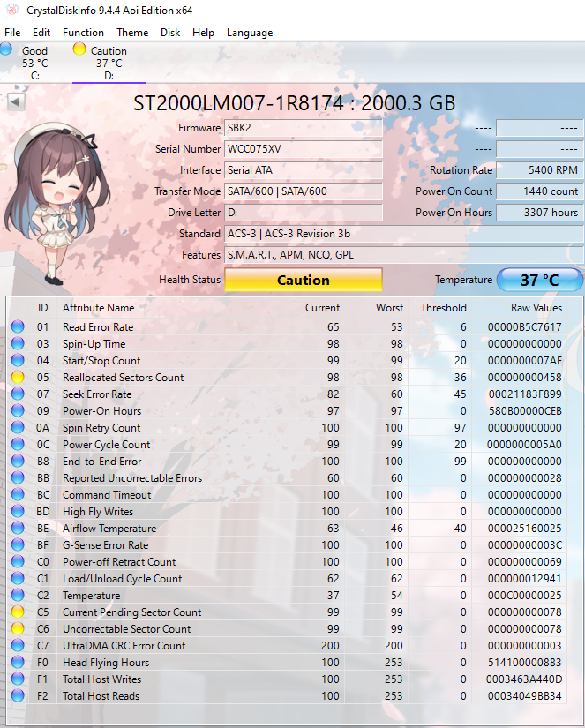Click the status orb for Power Cycle Count

click(x=18, y=444)
